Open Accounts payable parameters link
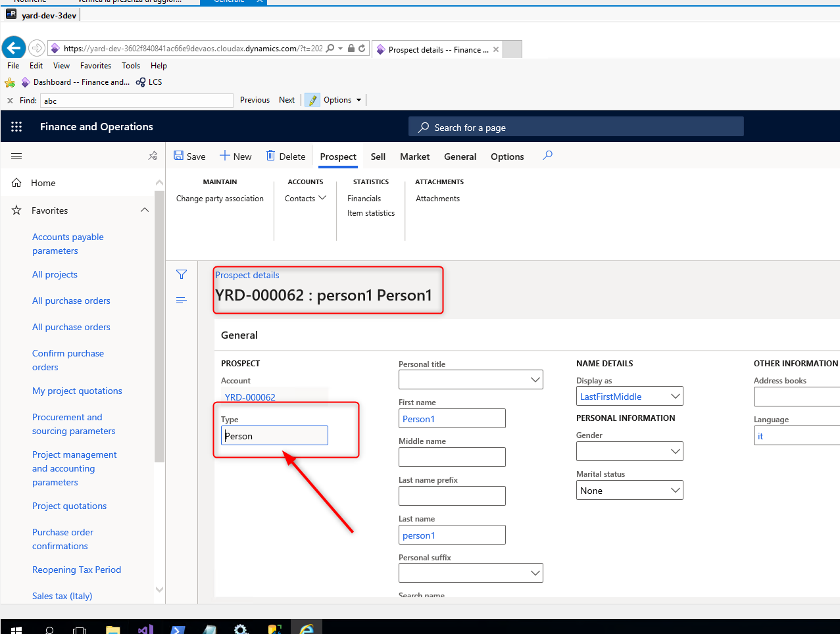This screenshot has height=634, width=840. pyautogui.click(x=68, y=244)
